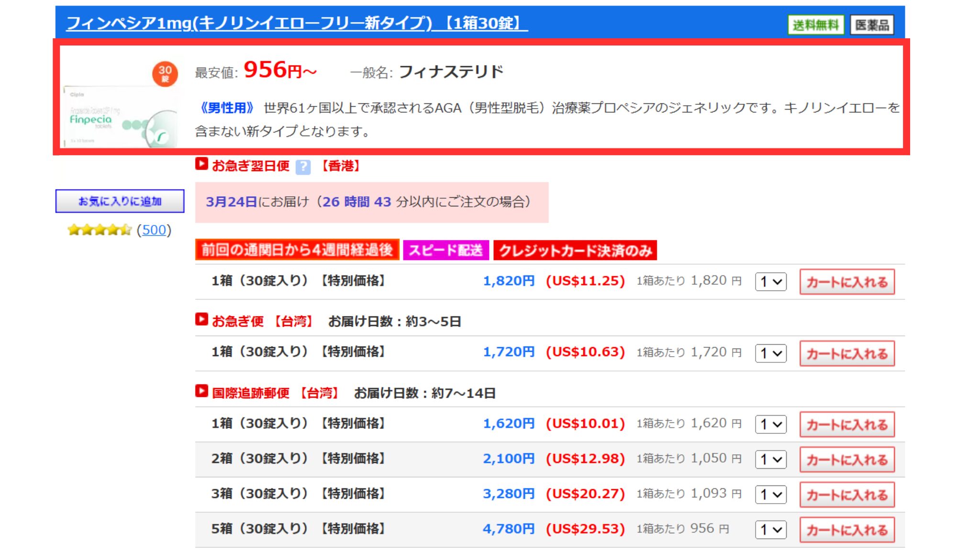
Task: Add 5箱 4,780円 item to cart
Action: [x=846, y=530]
